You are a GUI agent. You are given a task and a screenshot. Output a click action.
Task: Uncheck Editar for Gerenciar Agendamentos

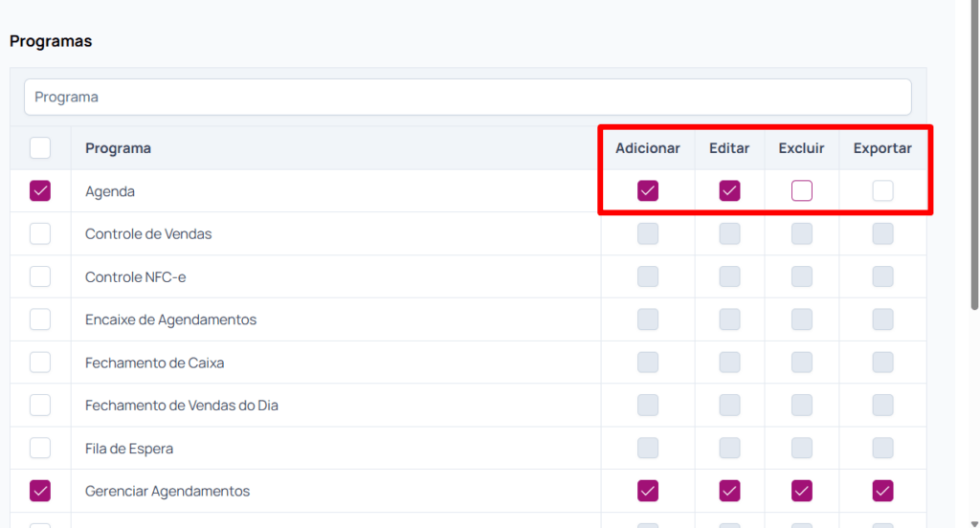pyautogui.click(x=729, y=491)
